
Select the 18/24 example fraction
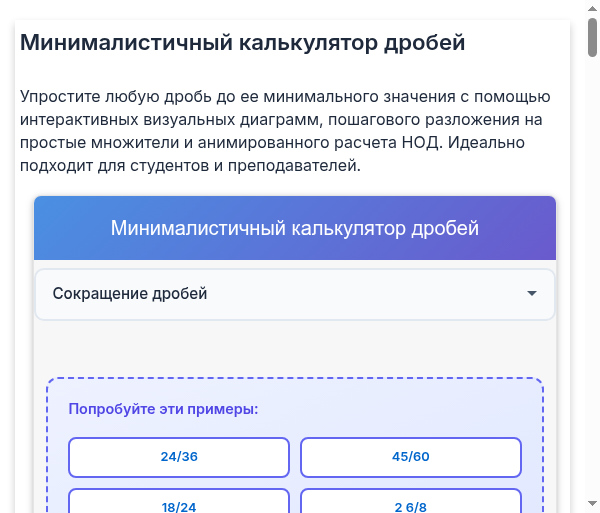point(179,506)
